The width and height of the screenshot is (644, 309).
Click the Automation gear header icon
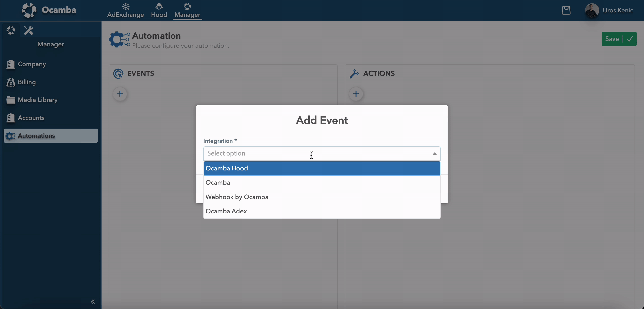point(119,40)
